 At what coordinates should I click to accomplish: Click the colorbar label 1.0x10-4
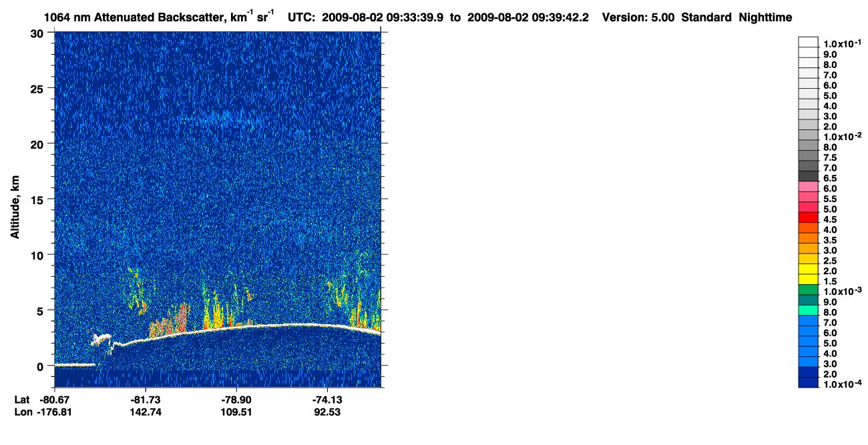[x=842, y=384]
